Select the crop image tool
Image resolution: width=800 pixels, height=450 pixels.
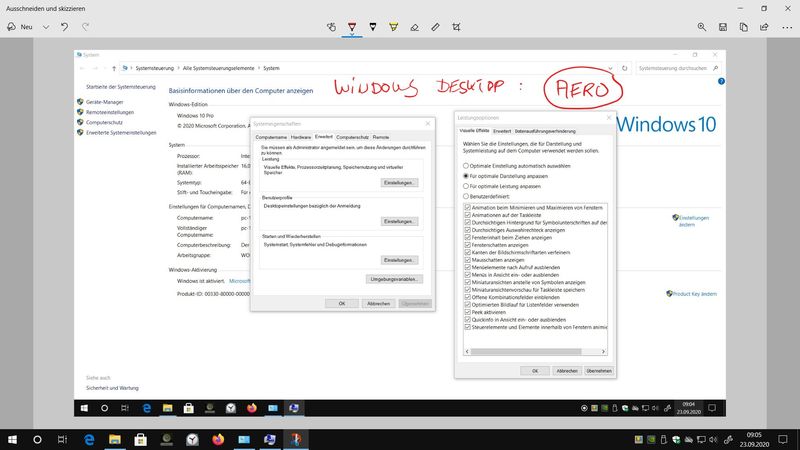pos(456,27)
